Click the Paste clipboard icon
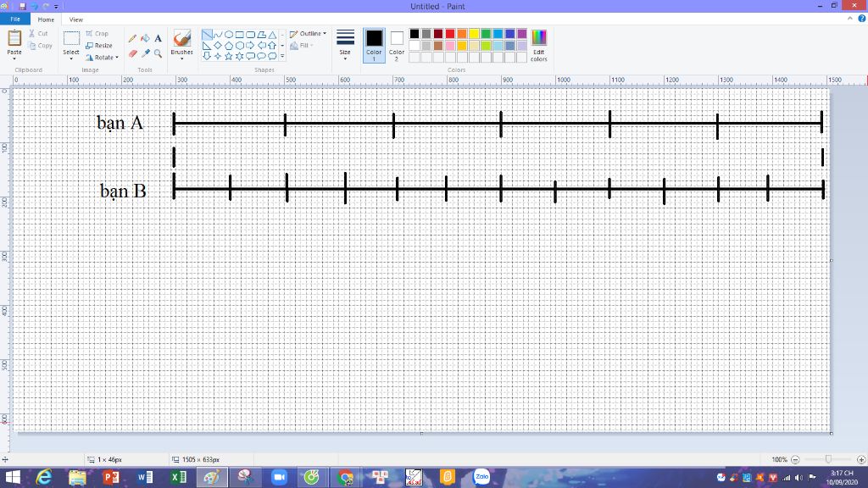The height and width of the screenshot is (488, 868). pos(14,39)
